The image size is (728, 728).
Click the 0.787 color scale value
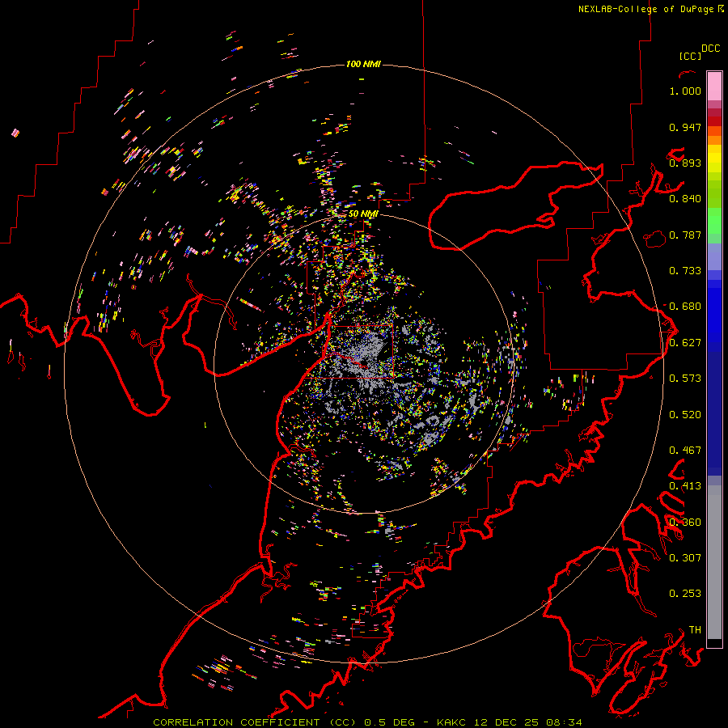click(x=685, y=235)
